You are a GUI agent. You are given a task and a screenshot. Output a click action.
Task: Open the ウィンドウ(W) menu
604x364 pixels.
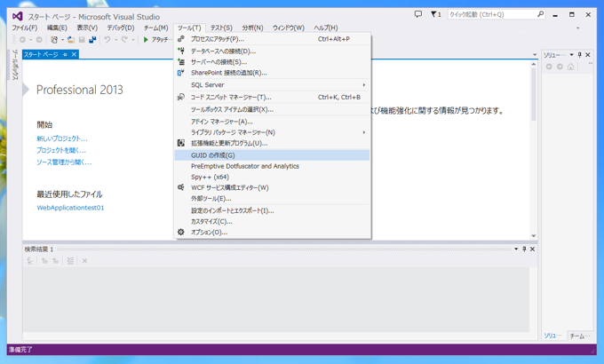pos(289,28)
